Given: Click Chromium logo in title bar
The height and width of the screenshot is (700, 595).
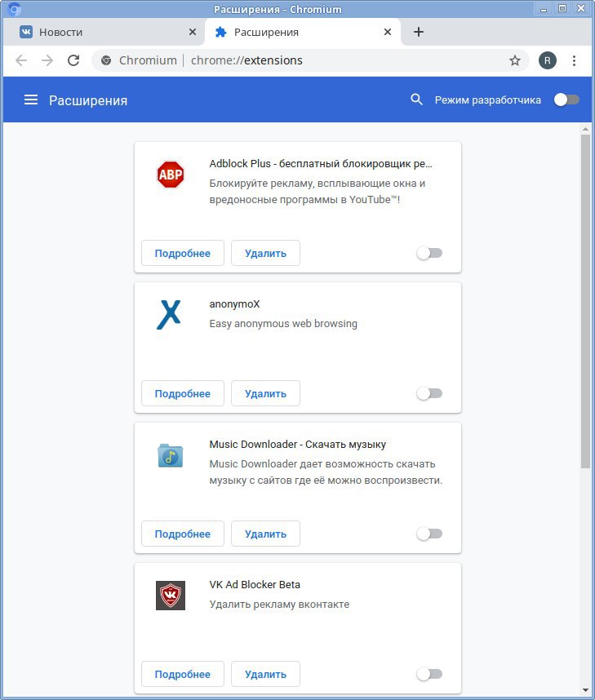Looking at the screenshot, I should click(x=14, y=8).
